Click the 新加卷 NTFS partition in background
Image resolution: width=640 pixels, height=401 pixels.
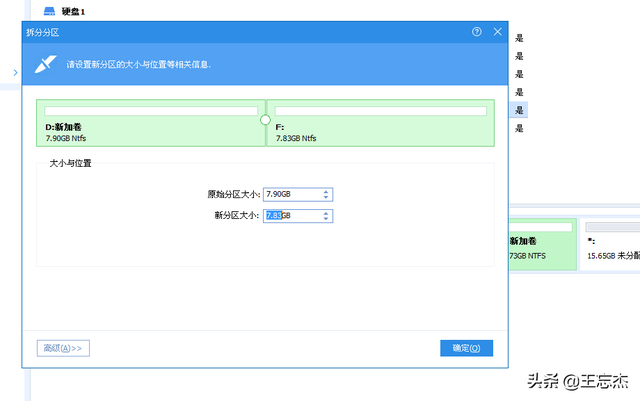point(543,244)
